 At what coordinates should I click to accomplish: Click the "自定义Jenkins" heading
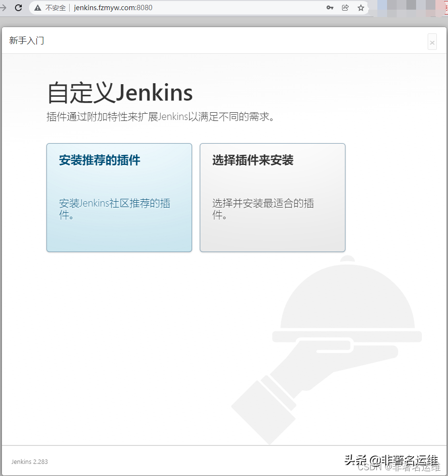[119, 92]
